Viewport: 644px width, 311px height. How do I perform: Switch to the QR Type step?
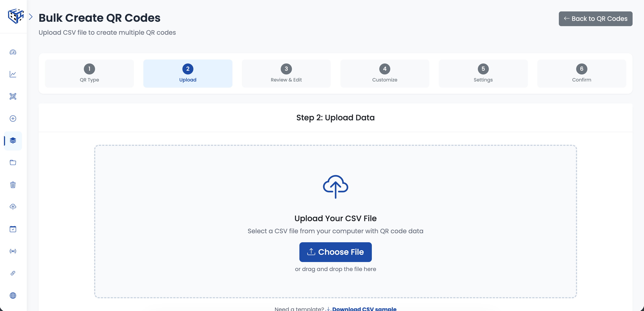pyautogui.click(x=89, y=73)
